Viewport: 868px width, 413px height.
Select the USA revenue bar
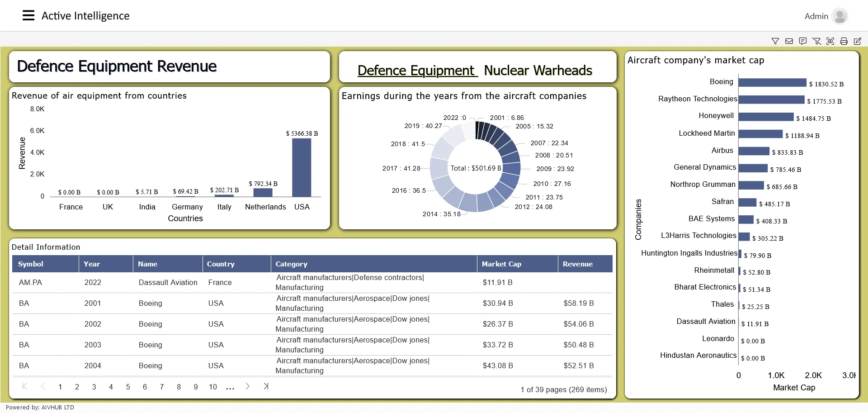(302, 167)
